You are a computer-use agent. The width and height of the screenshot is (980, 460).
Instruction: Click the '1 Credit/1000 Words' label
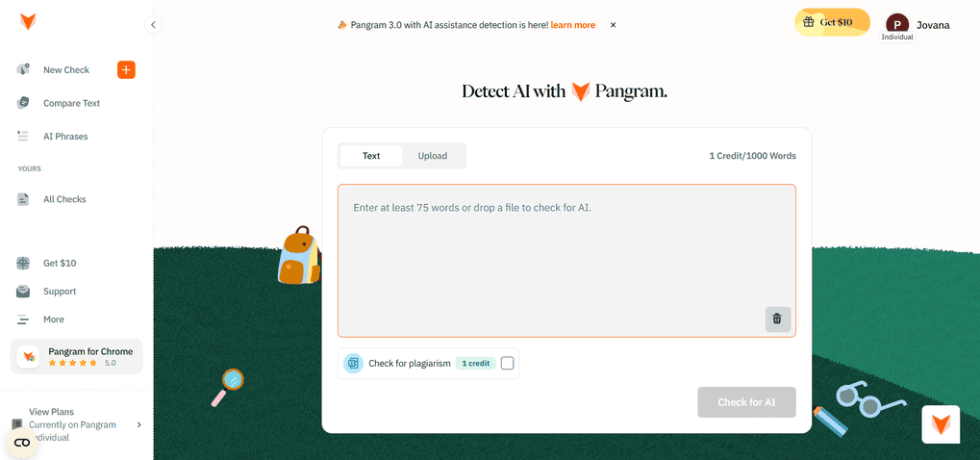pyautogui.click(x=752, y=156)
